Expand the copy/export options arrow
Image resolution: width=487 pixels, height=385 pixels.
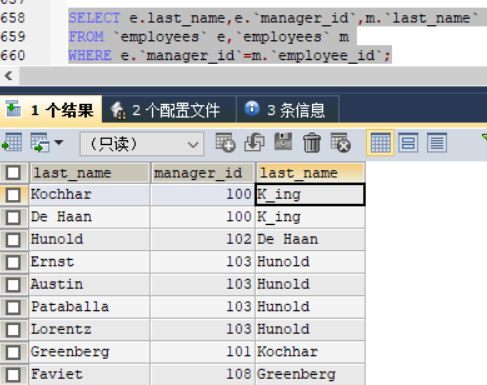[59, 143]
